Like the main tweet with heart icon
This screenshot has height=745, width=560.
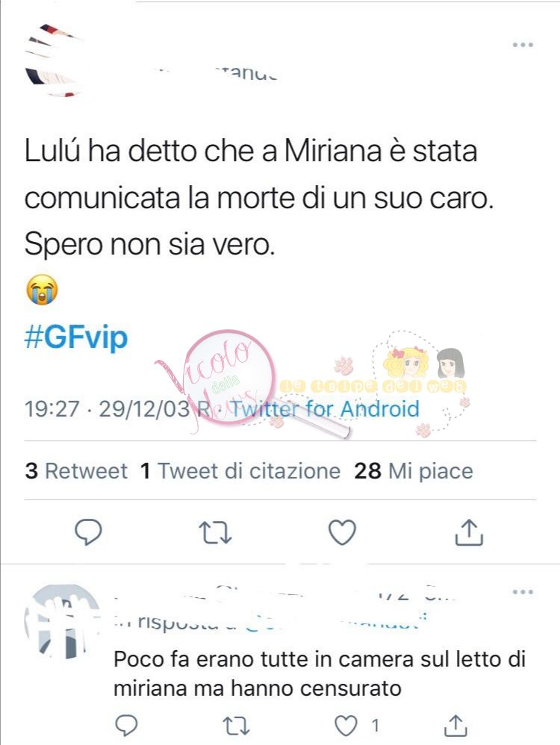point(342,532)
